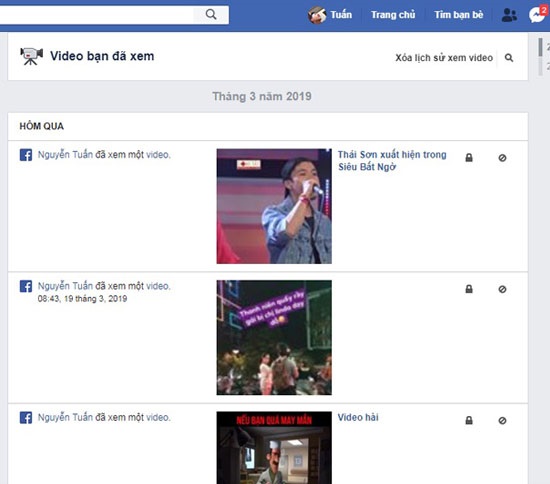This screenshot has width=550, height=484.
Task: Open Tìm bạn bè in top navigation
Action: coord(458,15)
